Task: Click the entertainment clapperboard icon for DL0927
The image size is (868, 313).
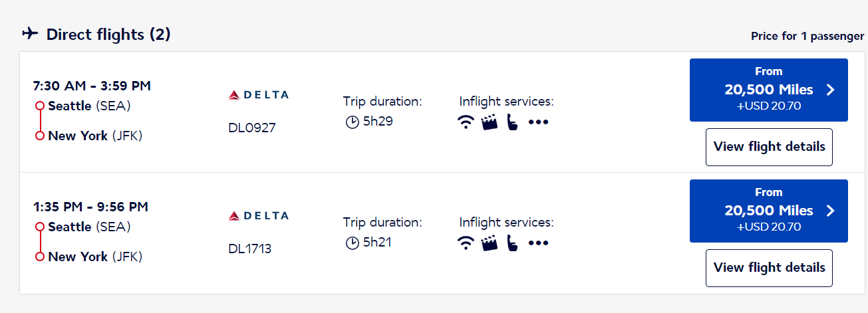Action: [490, 122]
